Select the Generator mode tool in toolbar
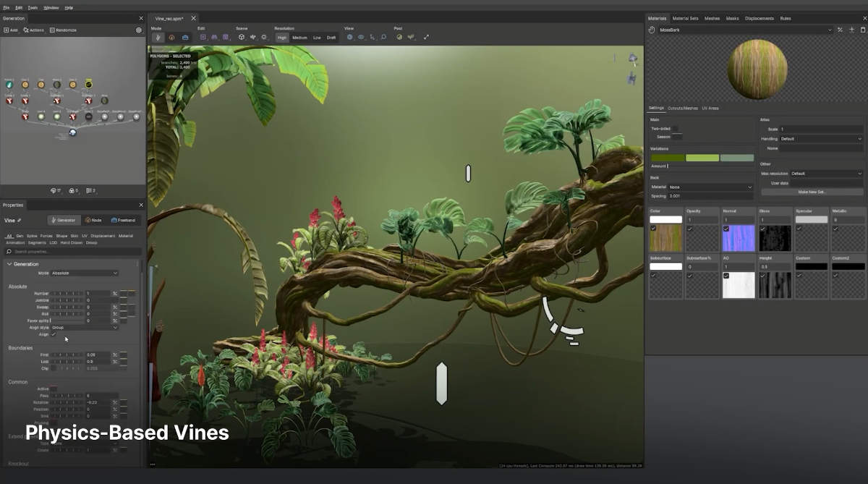Viewport: 868px width, 484px height. pyautogui.click(x=158, y=37)
